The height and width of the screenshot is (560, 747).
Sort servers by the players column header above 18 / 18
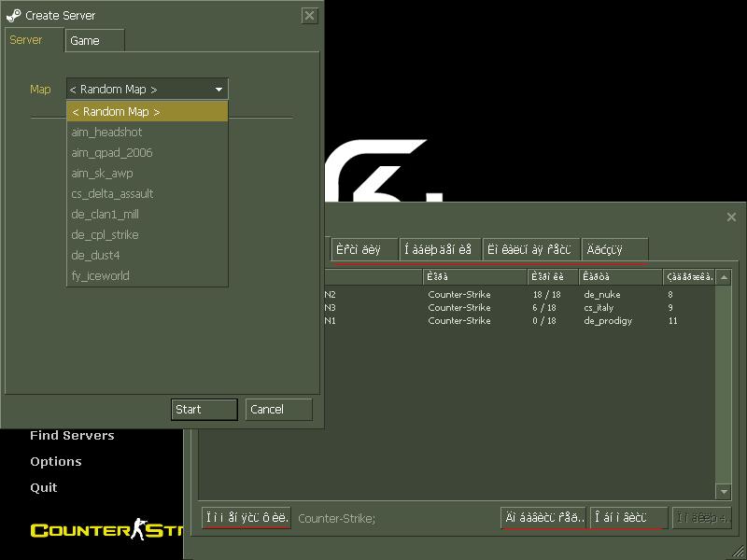pos(553,276)
